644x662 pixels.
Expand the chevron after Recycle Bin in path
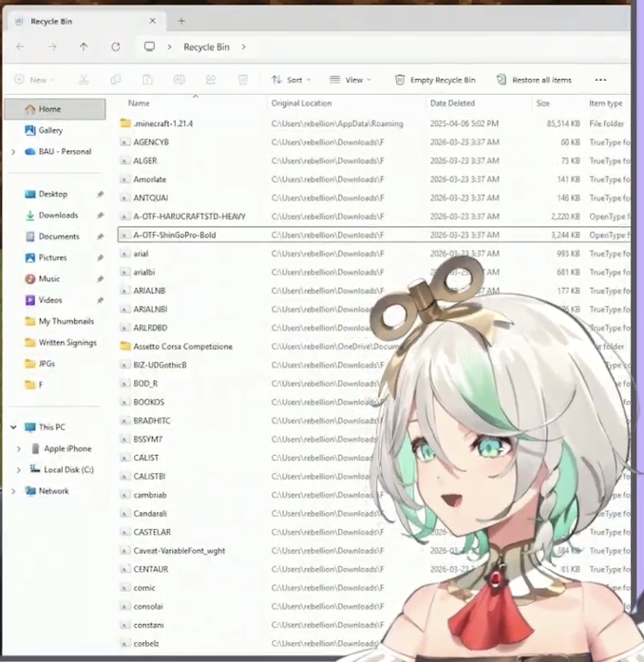244,47
